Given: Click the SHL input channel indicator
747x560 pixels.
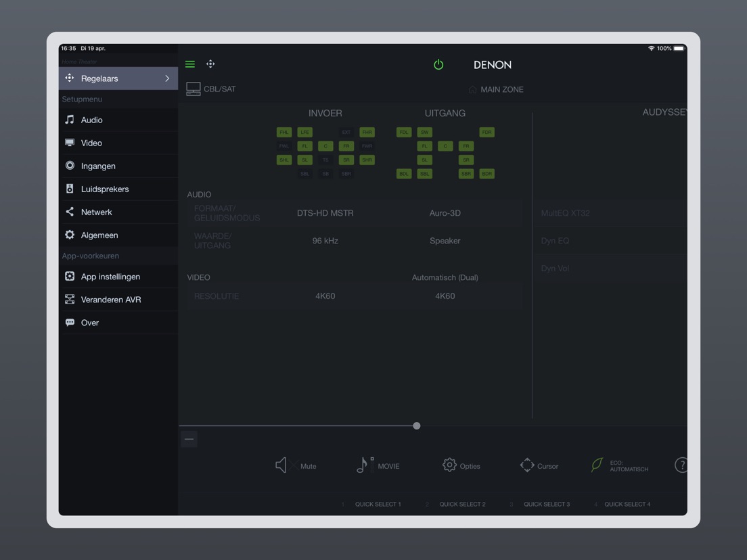Looking at the screenshot, I should point(284,160).
